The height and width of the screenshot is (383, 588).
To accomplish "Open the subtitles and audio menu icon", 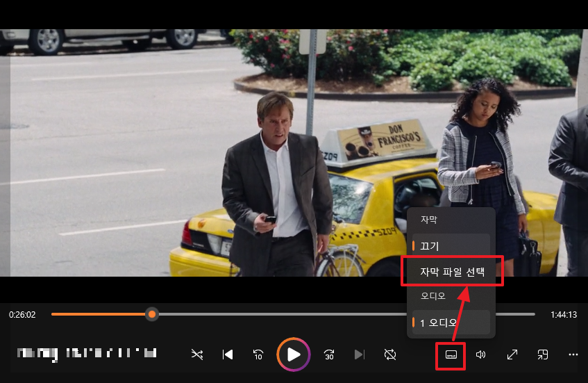I will click(x=451, y=355).
